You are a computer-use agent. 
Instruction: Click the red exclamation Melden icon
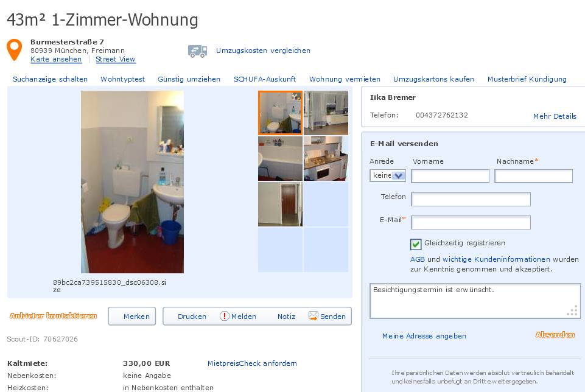pos(224,316)
